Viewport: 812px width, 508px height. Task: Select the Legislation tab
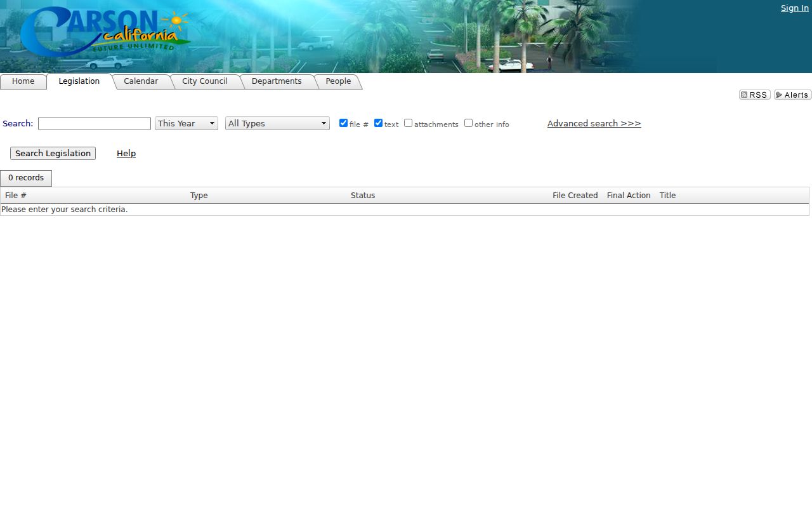(x=79, y=81)
